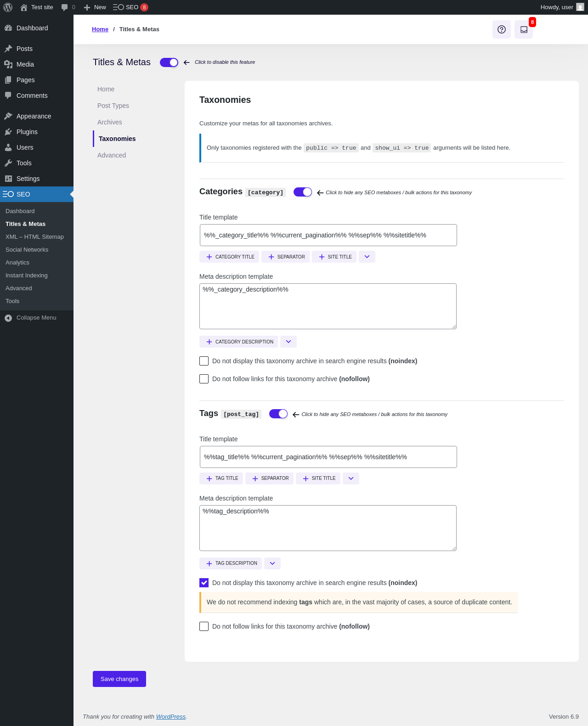Open the notifications inbox icon

(524, 29)
